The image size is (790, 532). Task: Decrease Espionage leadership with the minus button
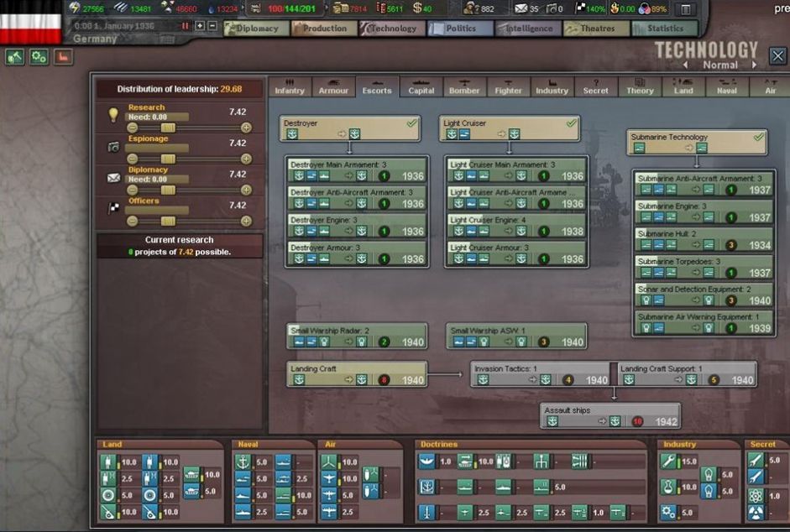pyautogui.click(x=132, y=159)
